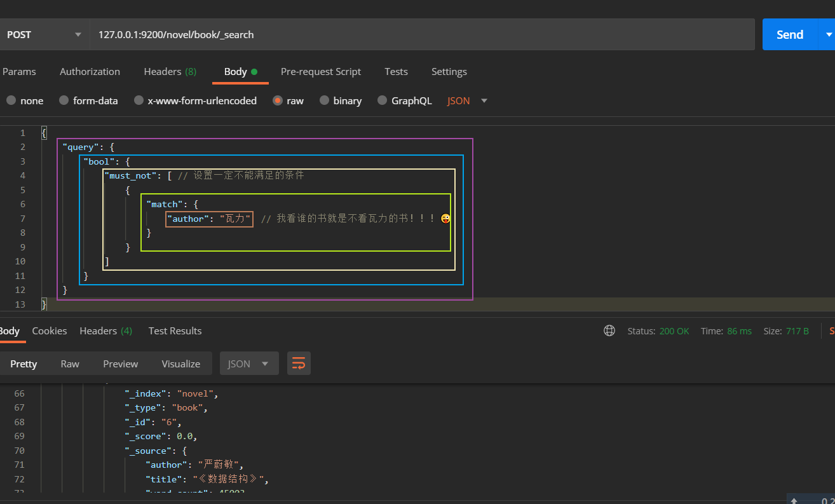Select the none body radio button
Image resolution: width=835 pixels, height=504 pixels.
(11, 100)
